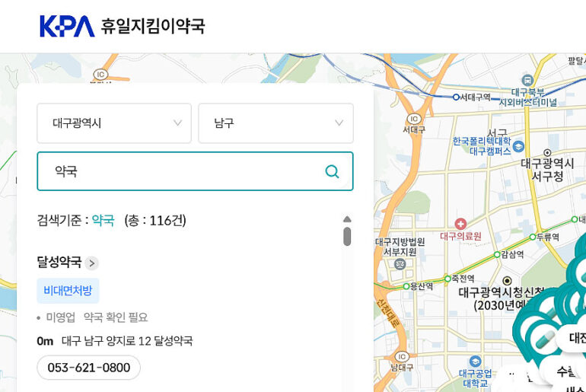Click the 대구의료원 hospital cross icon on map
Screen dimensions: 586x392
click(460, 223)
